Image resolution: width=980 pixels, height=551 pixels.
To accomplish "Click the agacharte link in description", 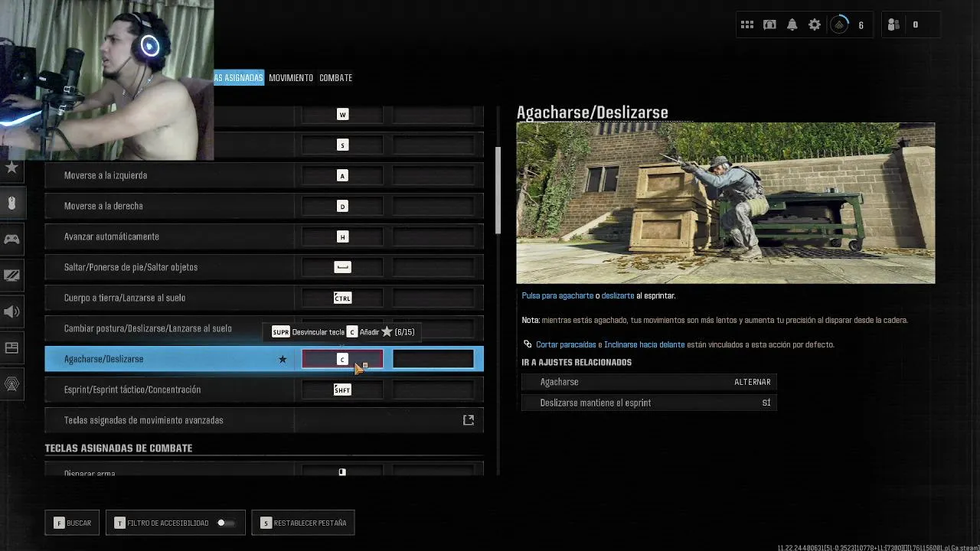I will point(576,295).
